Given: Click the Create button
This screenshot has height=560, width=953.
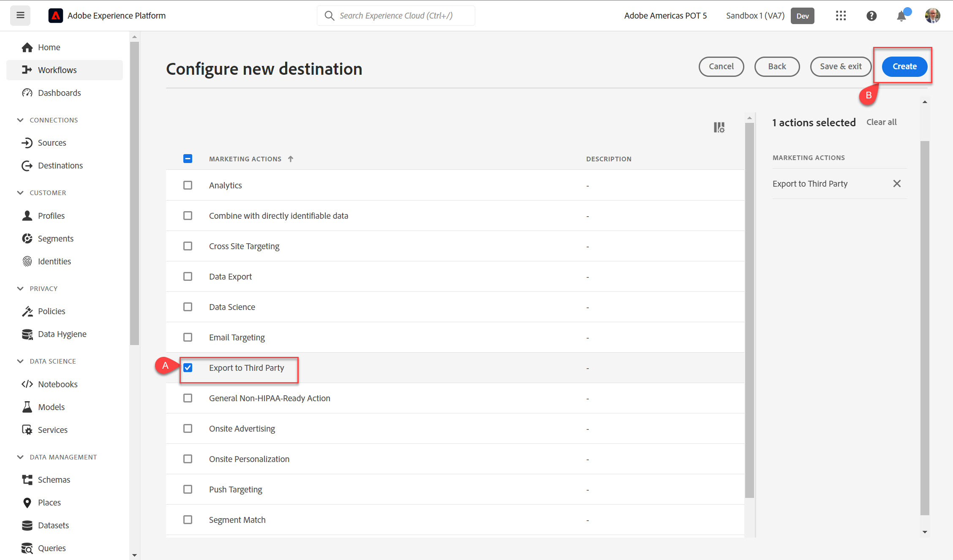Looking at the screenshot, I should 904,66.
